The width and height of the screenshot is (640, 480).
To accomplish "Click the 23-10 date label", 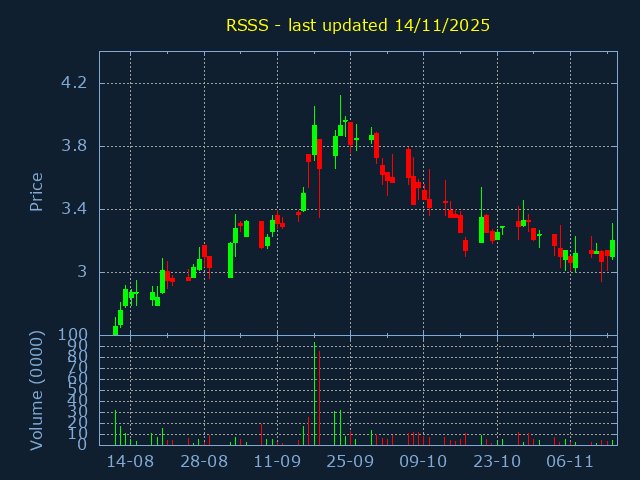I will click(x=497, y=462).
